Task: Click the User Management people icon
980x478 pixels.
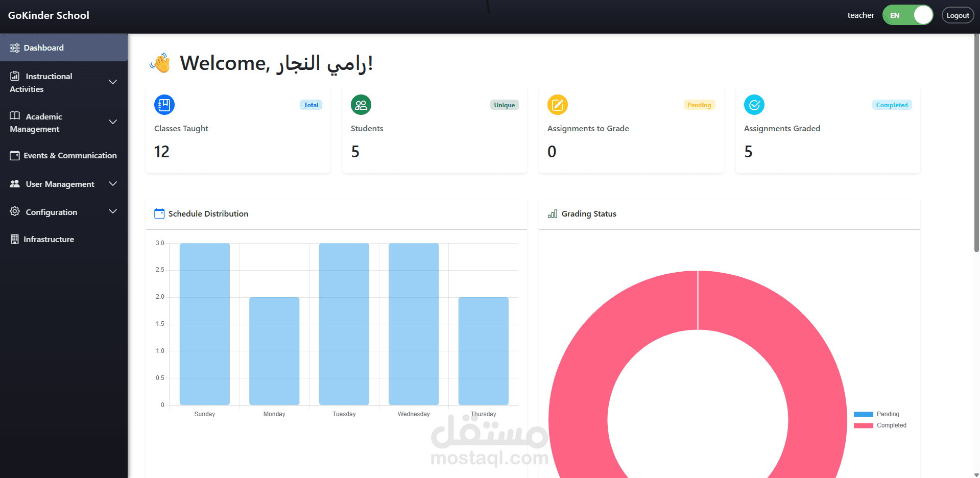Action: pyautogui.click(x=15, y=184)
